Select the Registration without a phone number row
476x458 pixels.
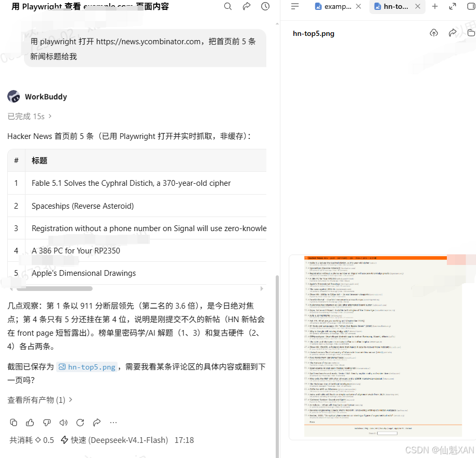[x=137, y=228]
